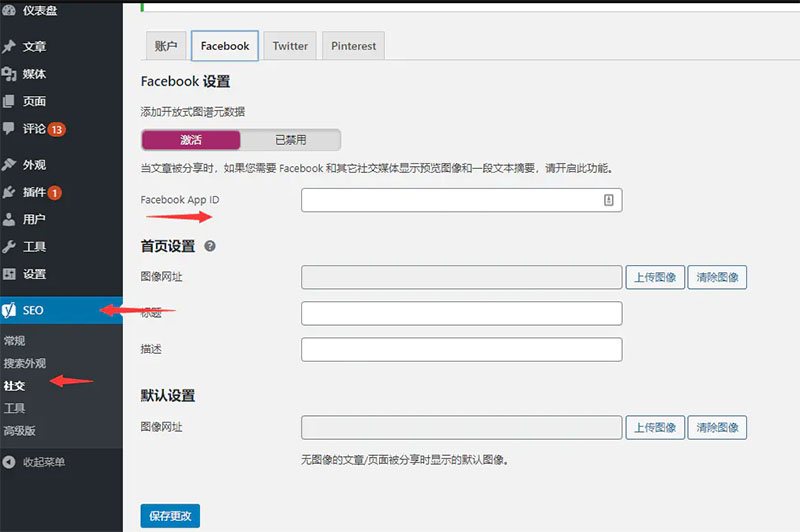The image size is (800, 532).
Task: Go to SEO 搜索外观 submenu
Action: 24,363
